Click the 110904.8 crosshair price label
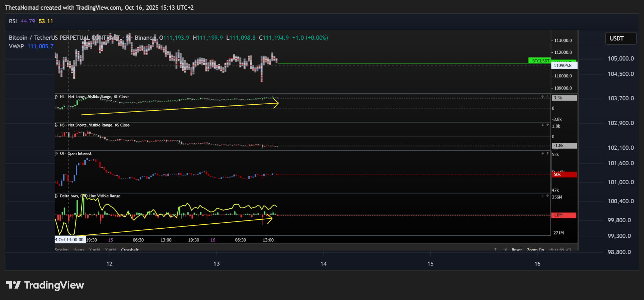Viewport: 644px width, 300px height. [x=564, y=65]
